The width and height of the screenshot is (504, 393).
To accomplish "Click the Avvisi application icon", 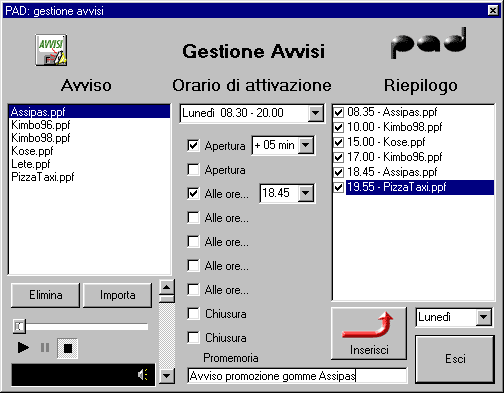I will 51,50.
